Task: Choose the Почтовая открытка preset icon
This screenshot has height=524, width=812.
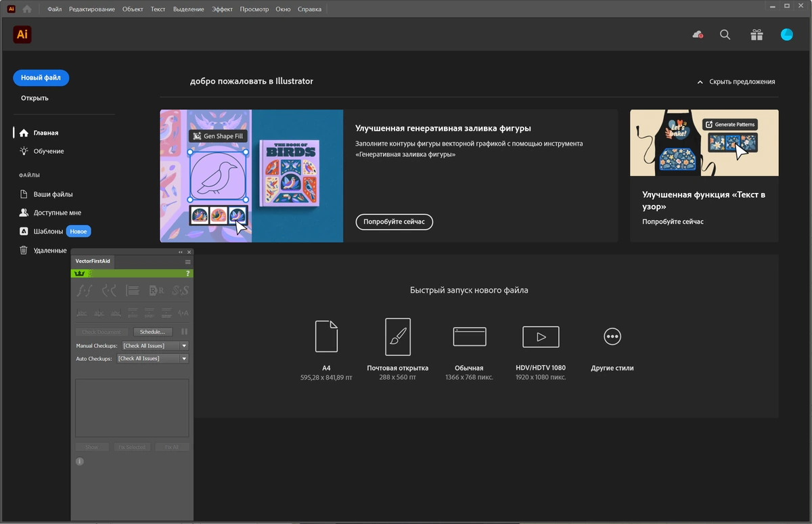Action: tap(398, 336)
